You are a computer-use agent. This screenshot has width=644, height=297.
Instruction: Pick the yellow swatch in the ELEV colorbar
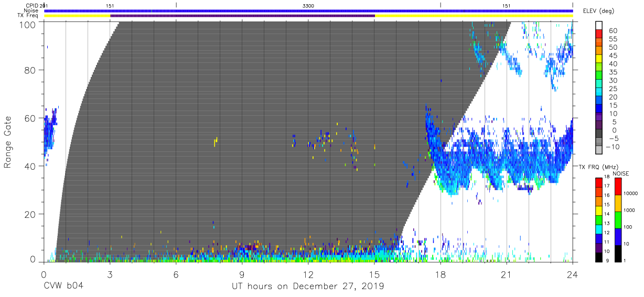tap(599, 59)
